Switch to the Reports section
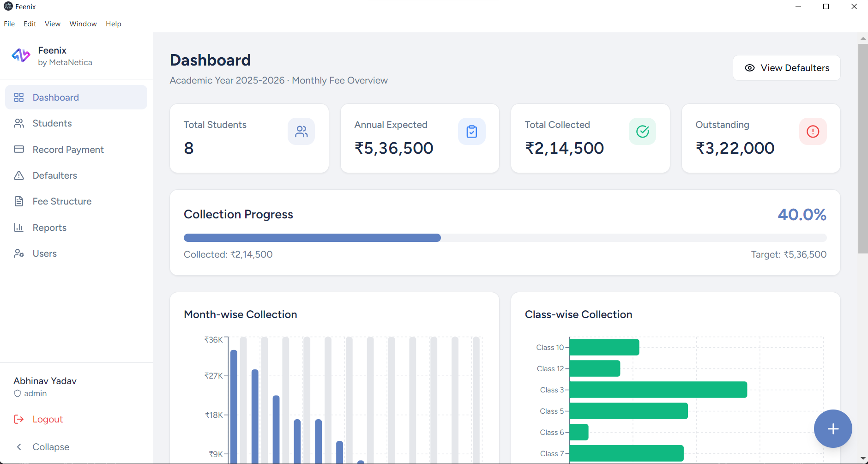Image resolution: width=868 pixels, height=464 pixels. [x=76, y=228]
